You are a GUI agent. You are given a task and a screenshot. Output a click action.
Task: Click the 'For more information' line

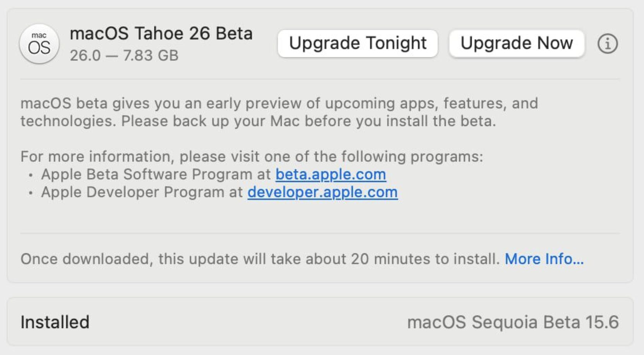(x=252, y=157)
